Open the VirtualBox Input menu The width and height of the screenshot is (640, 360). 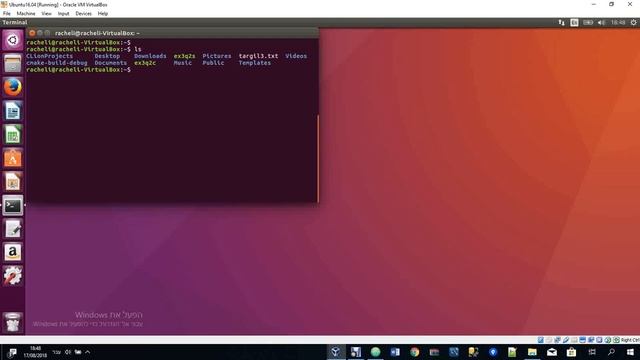[63, 13]
